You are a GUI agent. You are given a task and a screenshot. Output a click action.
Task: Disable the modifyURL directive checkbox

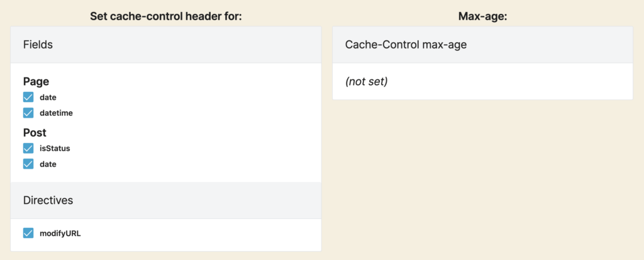pos(28,234)
